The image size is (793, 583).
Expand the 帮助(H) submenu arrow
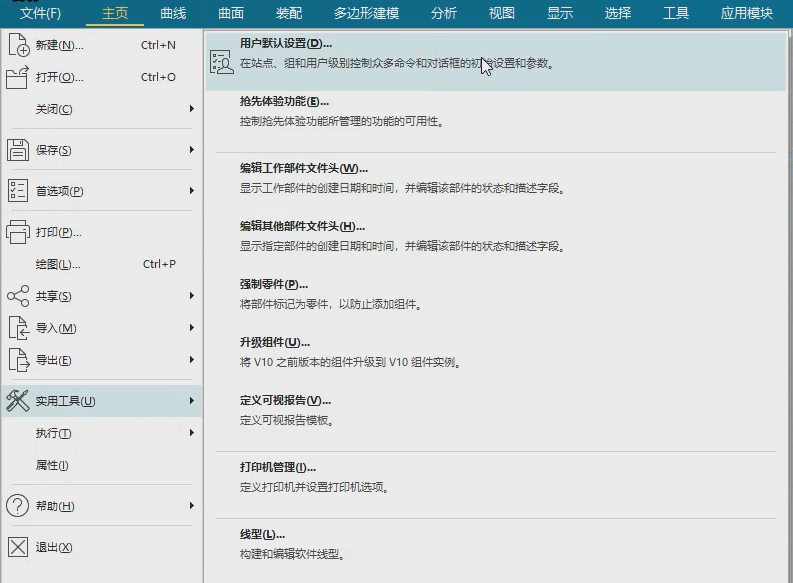[192, 506]
